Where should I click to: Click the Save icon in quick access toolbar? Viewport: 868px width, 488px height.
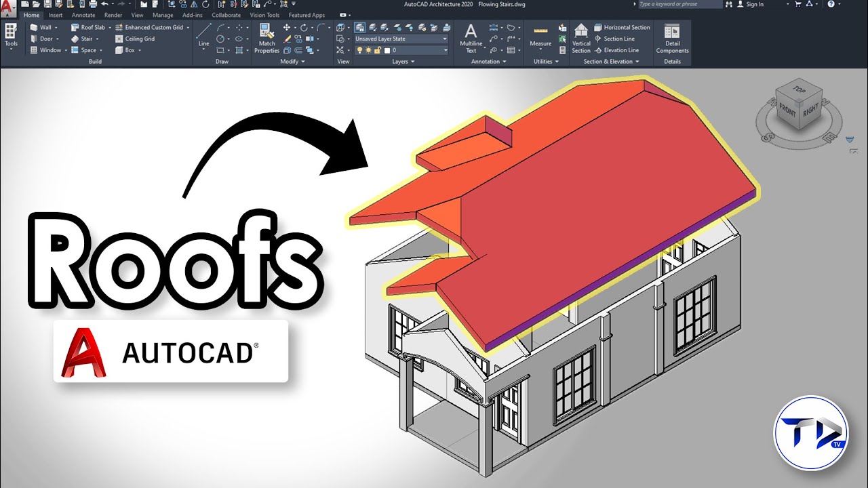pyautogui.click(x=47, y=4)
